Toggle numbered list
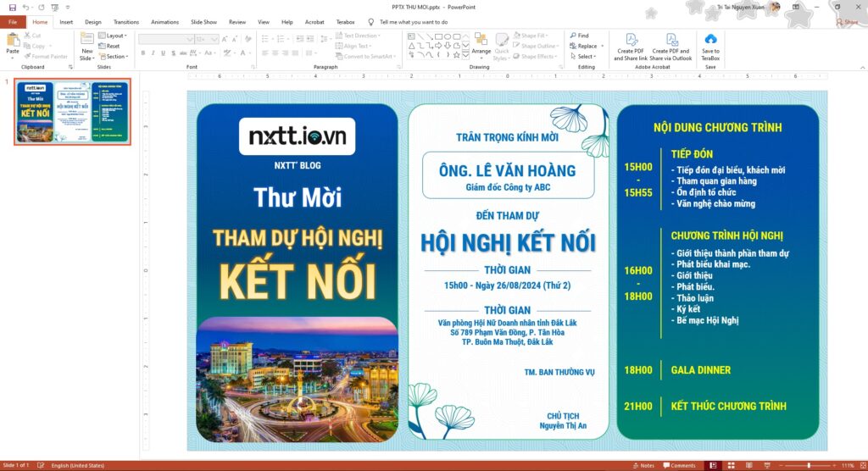The image size is (868, 471). point(282,39)
